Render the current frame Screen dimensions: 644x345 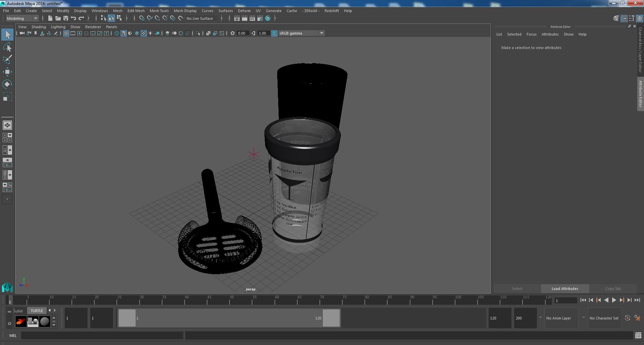[x=245, y=18]
